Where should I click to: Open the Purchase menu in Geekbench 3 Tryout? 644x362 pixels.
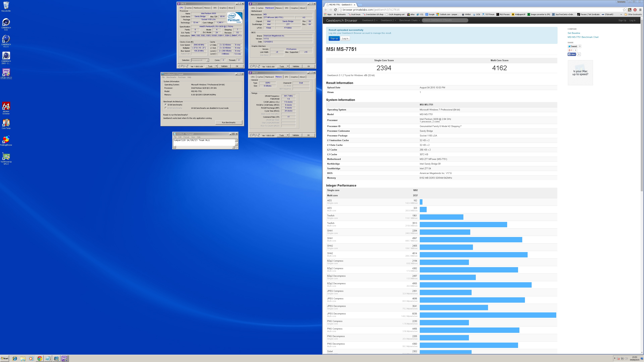(x=182, y=77)
